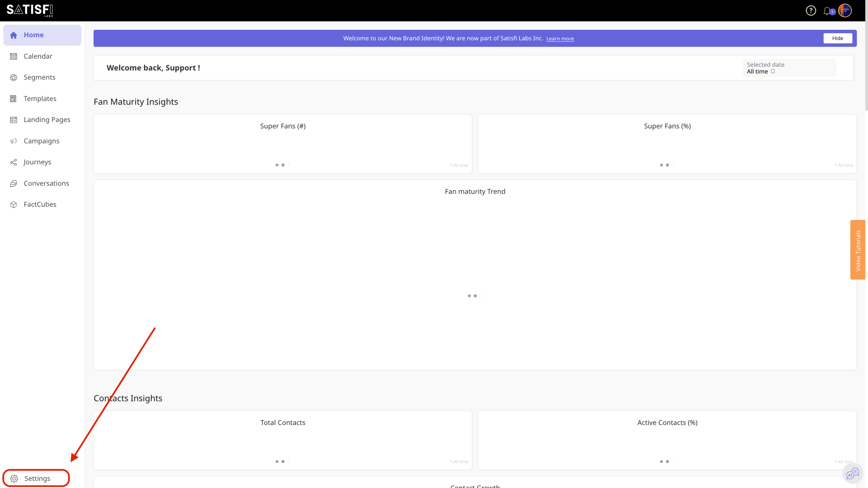
Task: Go to Calendar in sidebar
Action: (38, 56)
